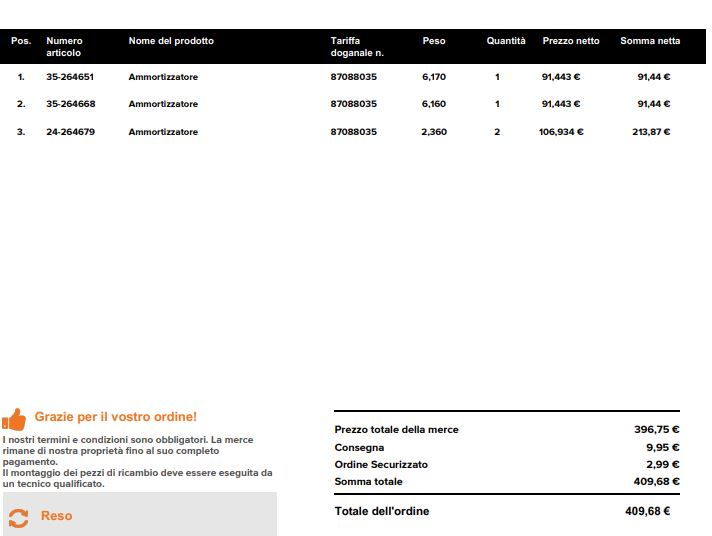This screenshot has width=712, height=536.
Task: Select the terms and conditions paragraph
Action: [x=128, y=451]
